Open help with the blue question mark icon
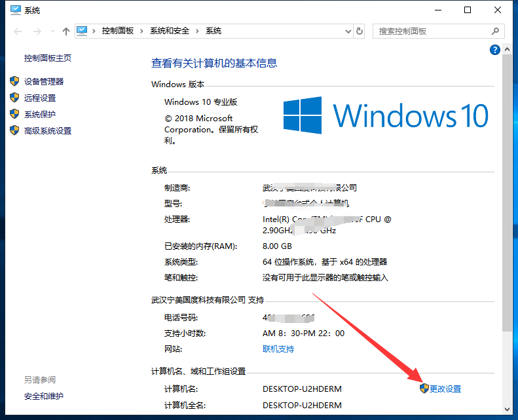518x420 pixels. pyautogui.click(x=495, y=50)
